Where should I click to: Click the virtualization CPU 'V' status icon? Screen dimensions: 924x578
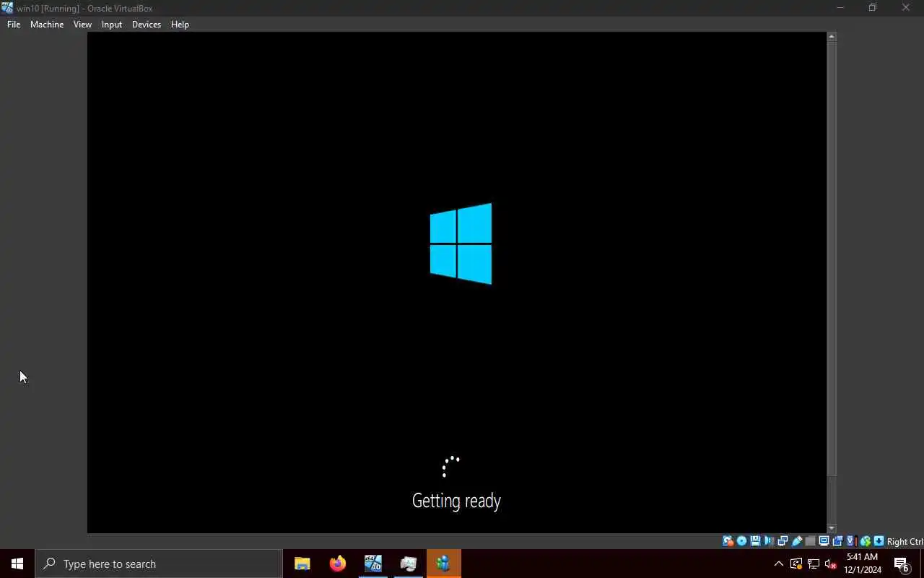[x=851, y=541]
